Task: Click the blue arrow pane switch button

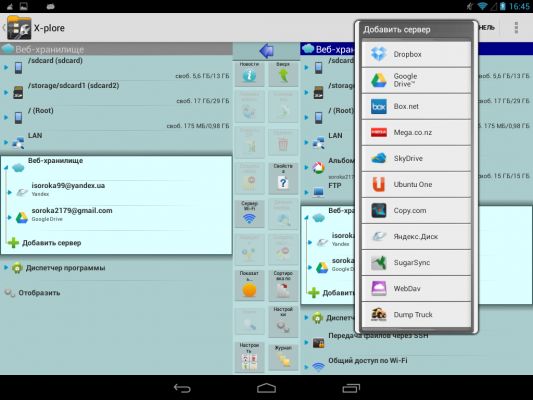Action: pyautogui.click(x=266, y=51)
